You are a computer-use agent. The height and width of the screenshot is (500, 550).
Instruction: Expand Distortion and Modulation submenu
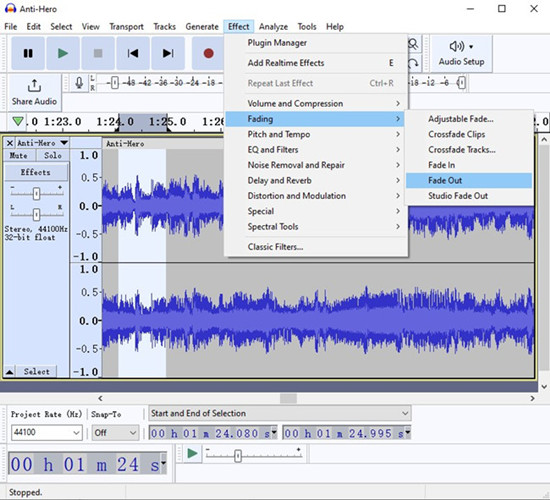[x=316, y=196]
